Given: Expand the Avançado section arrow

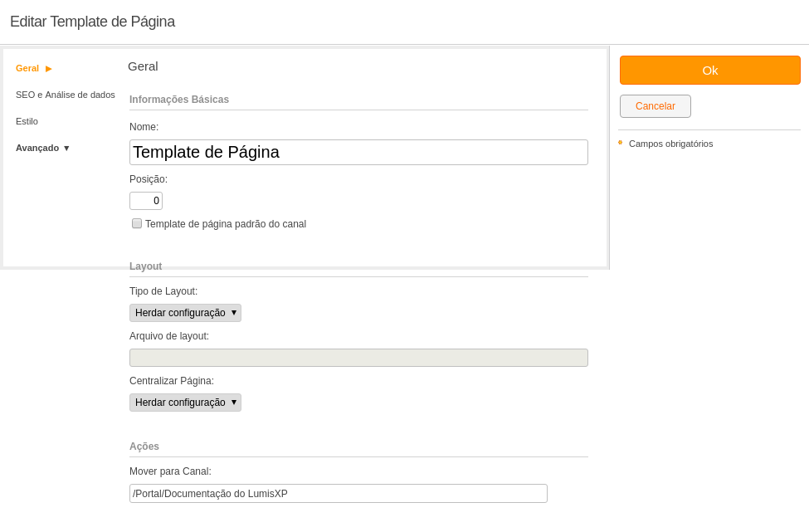Looking at the screenshot, I should click(x=66, y=149).
